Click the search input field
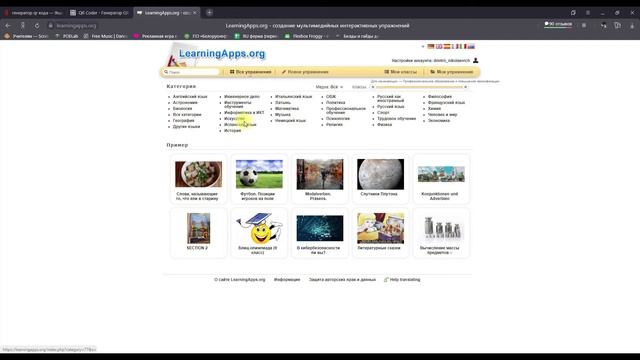Image resolution: width=640 pixels, height=360 pixels. click(x=192, y=72)
